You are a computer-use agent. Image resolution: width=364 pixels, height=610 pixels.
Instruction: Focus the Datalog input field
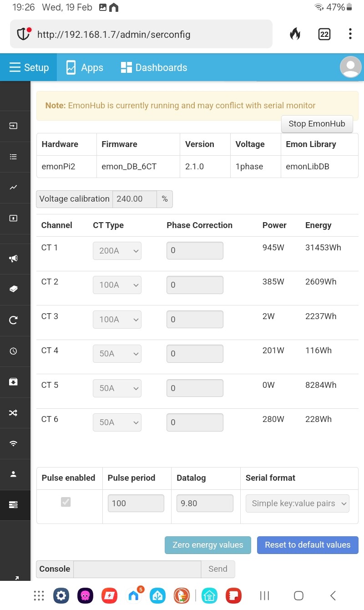[x=204, y=503]
